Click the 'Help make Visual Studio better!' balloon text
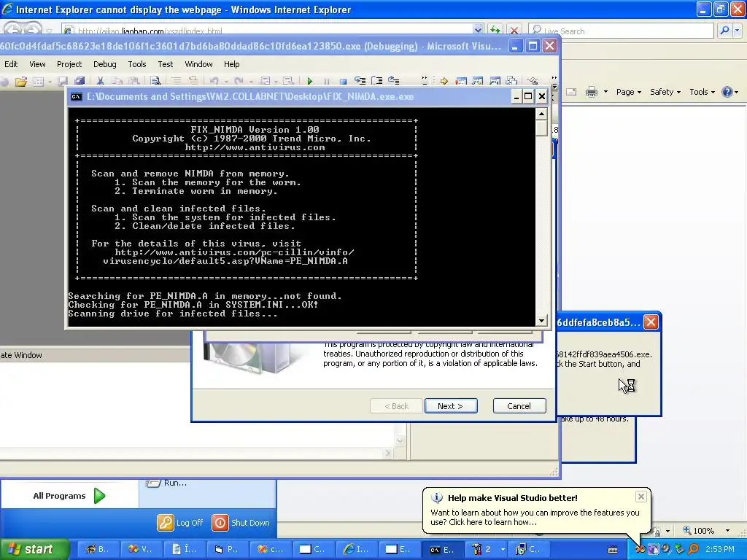 pos(512,498)
